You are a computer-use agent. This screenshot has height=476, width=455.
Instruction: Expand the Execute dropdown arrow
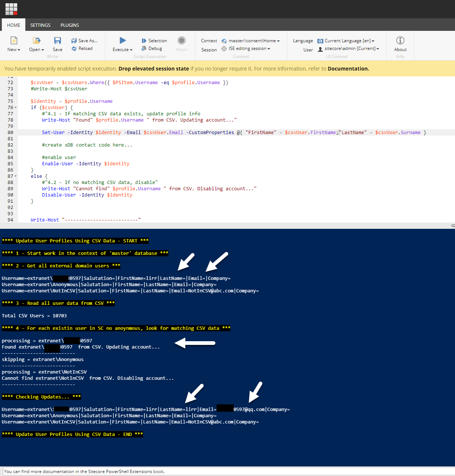tap(131, 50)
